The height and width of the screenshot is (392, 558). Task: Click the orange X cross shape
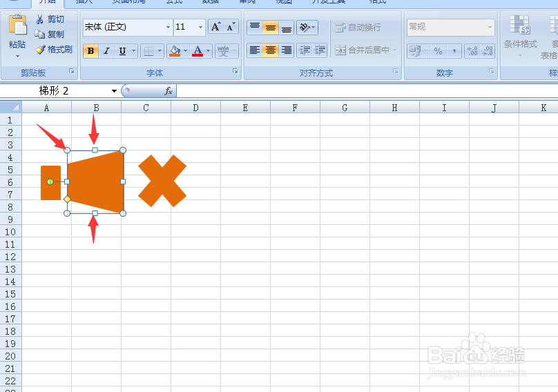[x=162, y=181]
